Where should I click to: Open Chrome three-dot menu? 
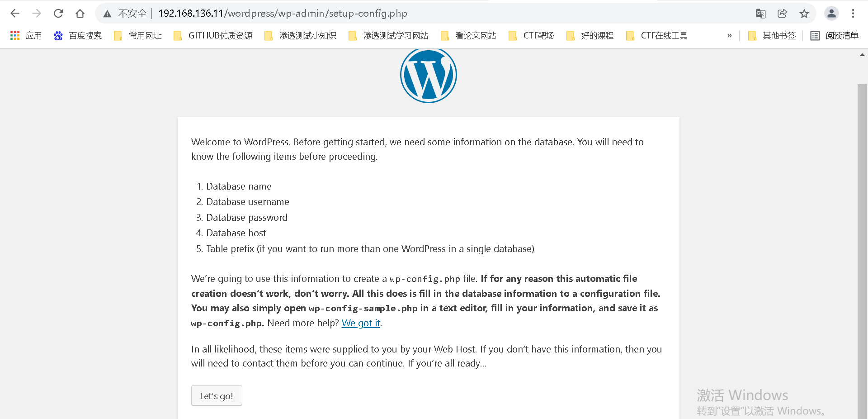click(x=853, y=14)
